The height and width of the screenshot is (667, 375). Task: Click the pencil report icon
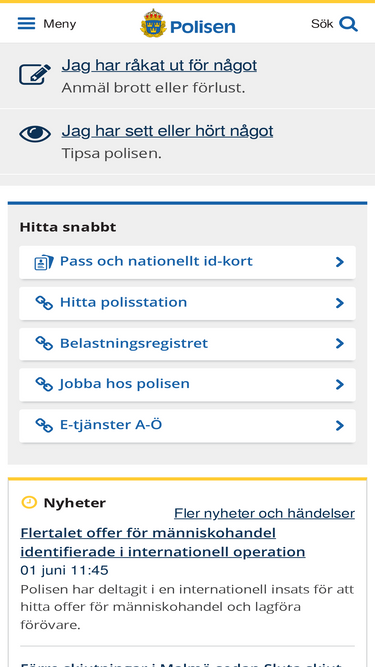(x=35, y=74)
